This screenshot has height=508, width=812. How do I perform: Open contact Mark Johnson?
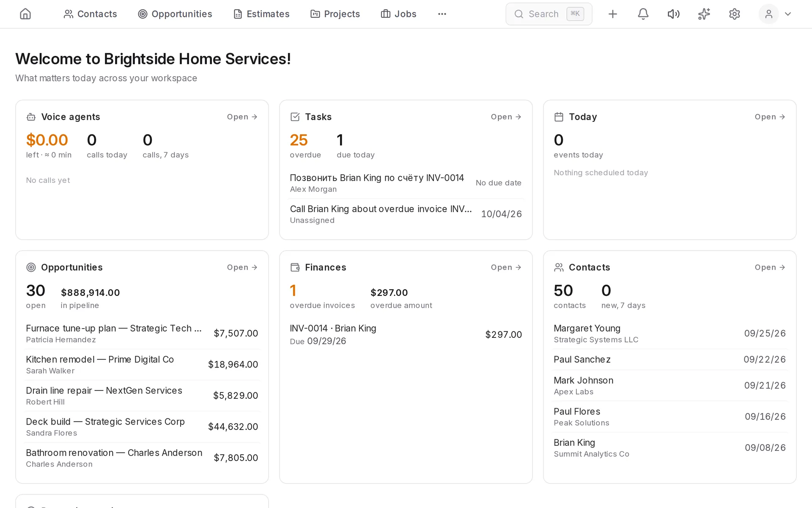point(670,385)
